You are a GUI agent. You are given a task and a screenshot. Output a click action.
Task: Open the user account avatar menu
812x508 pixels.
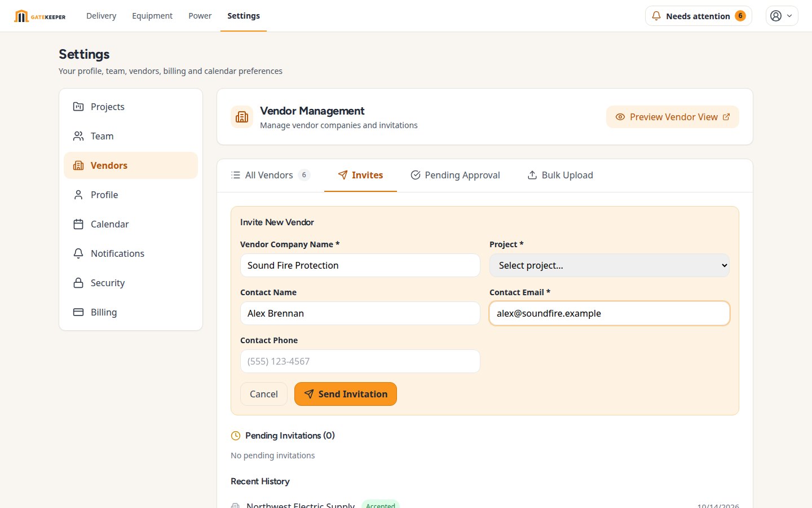[782, 16]
